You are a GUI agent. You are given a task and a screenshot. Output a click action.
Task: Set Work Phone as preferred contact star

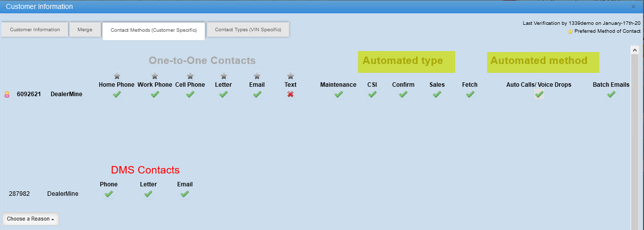(x=155, y=76)
